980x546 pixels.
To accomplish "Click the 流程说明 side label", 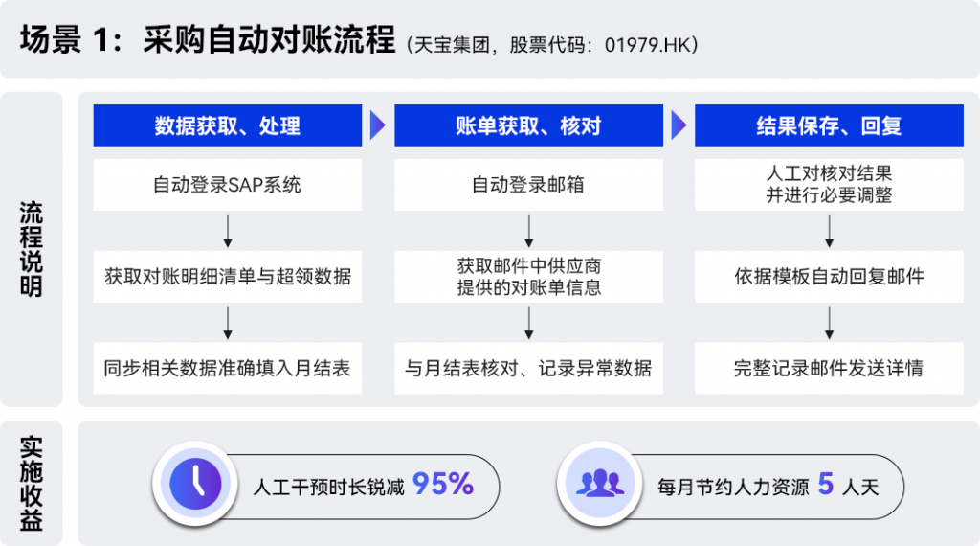I will click(32, 249).
